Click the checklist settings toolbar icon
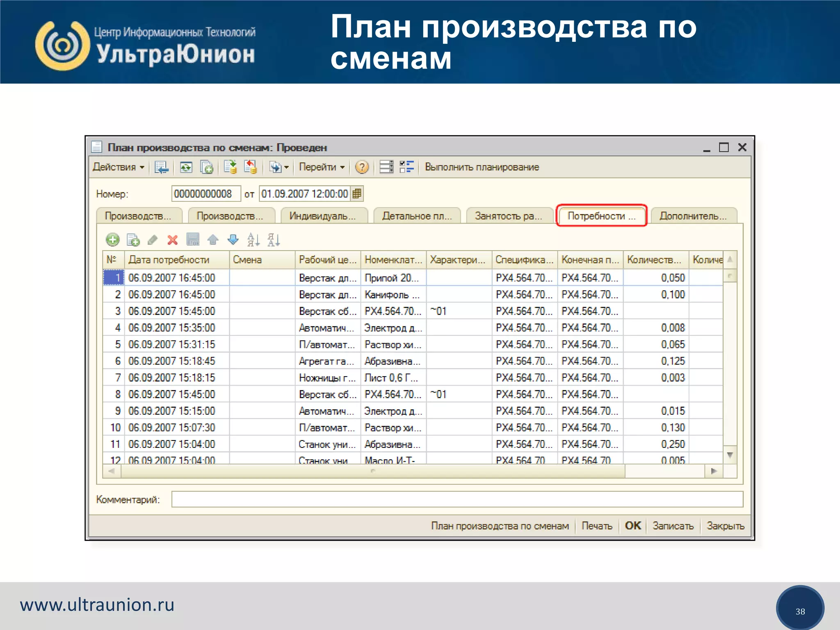Screen dimensions: 840x630 click(x=407, y=167)
